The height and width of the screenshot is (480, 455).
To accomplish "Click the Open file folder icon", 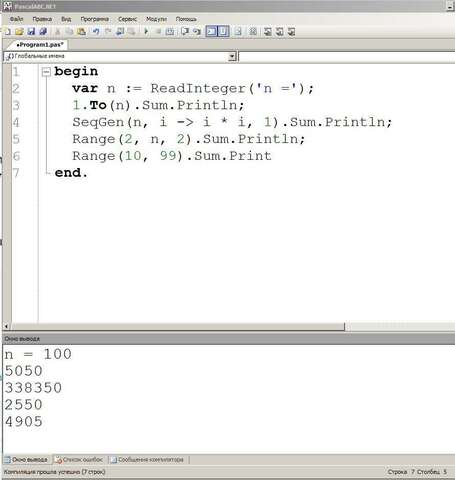I will pos(19,32).
